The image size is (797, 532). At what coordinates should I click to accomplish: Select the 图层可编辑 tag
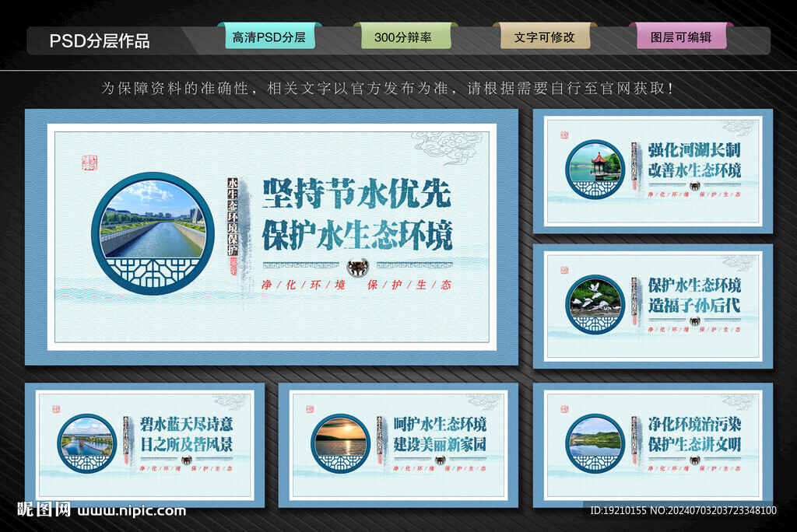(x=682, y=37)
